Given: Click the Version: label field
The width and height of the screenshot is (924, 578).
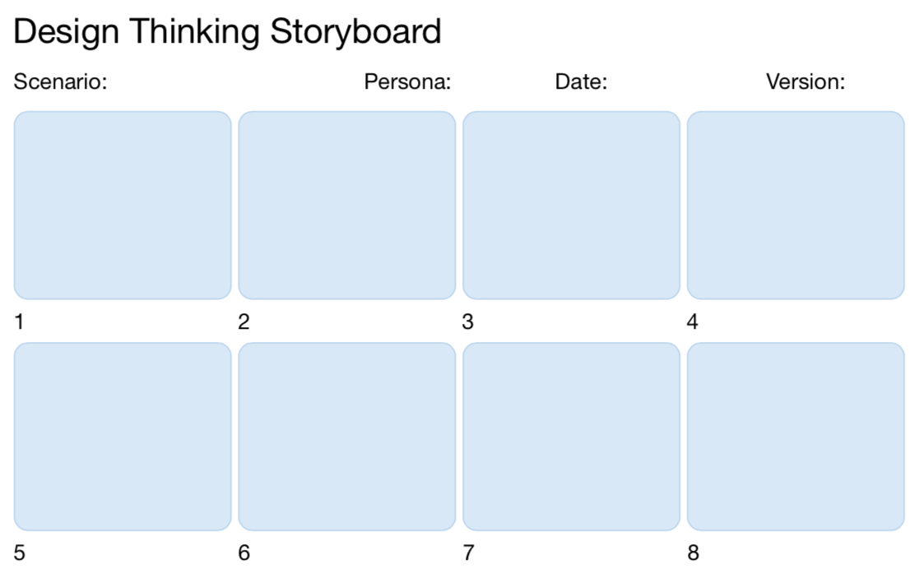Looking at the screenshot, I should [805, 81].
